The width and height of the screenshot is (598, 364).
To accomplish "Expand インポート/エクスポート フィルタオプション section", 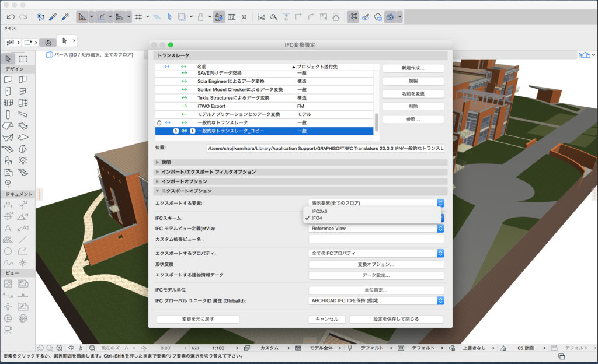I will [157, 171].
